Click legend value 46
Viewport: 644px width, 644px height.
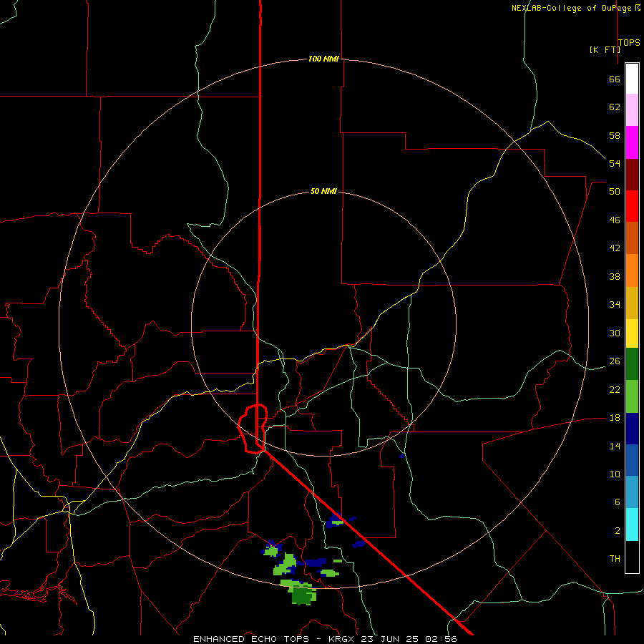point(615,220)
